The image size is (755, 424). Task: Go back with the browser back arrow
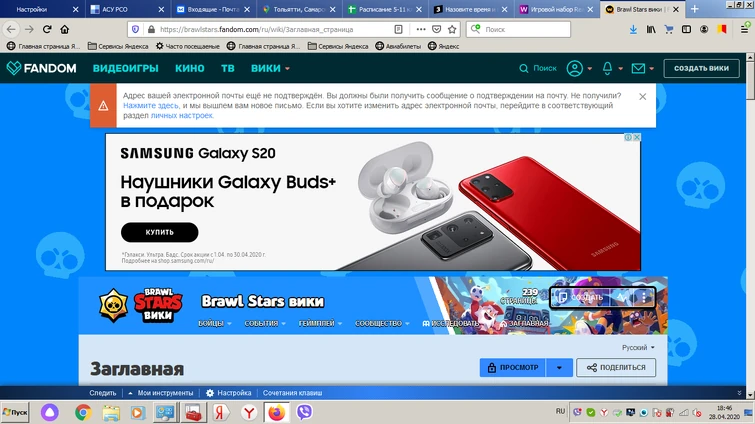click(11, 29)
